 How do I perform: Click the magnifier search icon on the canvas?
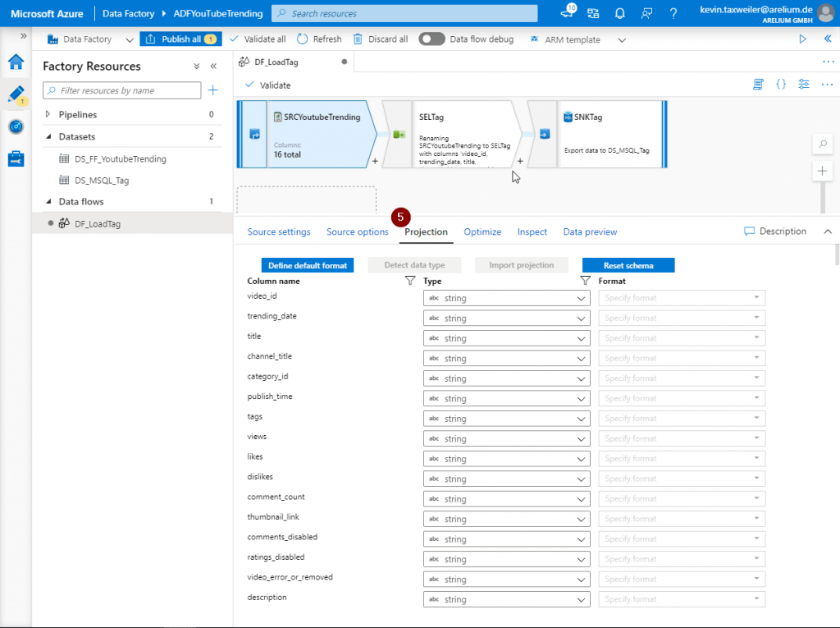pos(822,144)
